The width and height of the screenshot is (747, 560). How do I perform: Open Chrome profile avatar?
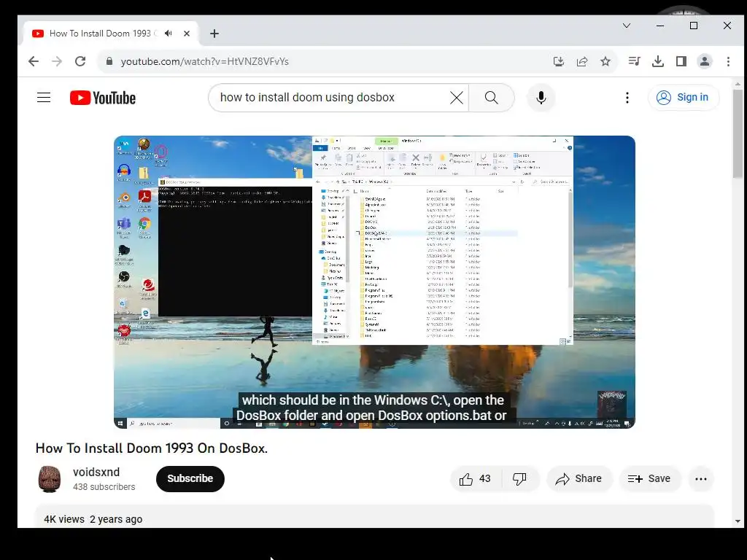pyautogui.click(x=705, y=61)
